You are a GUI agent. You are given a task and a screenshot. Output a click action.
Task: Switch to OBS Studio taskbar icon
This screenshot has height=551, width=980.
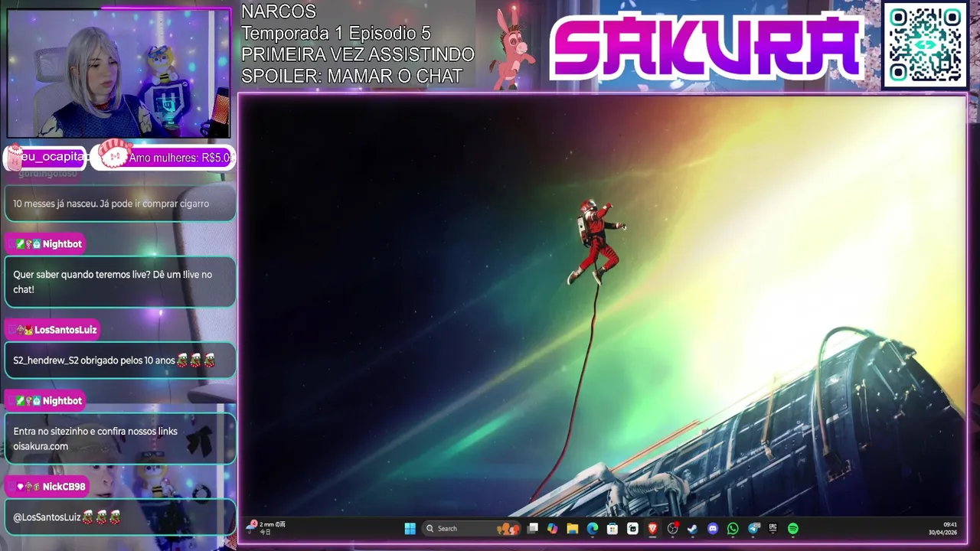click(673, 529)
